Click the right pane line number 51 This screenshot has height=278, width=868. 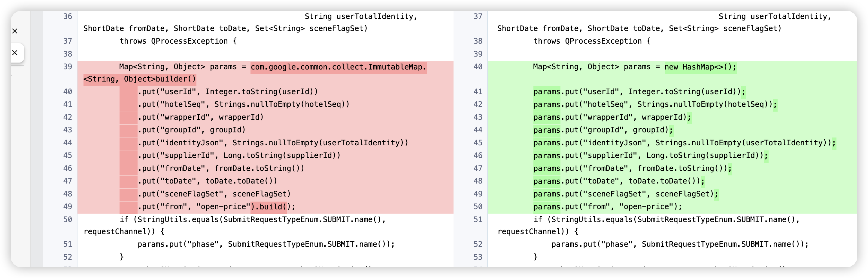tap(478, 220)
